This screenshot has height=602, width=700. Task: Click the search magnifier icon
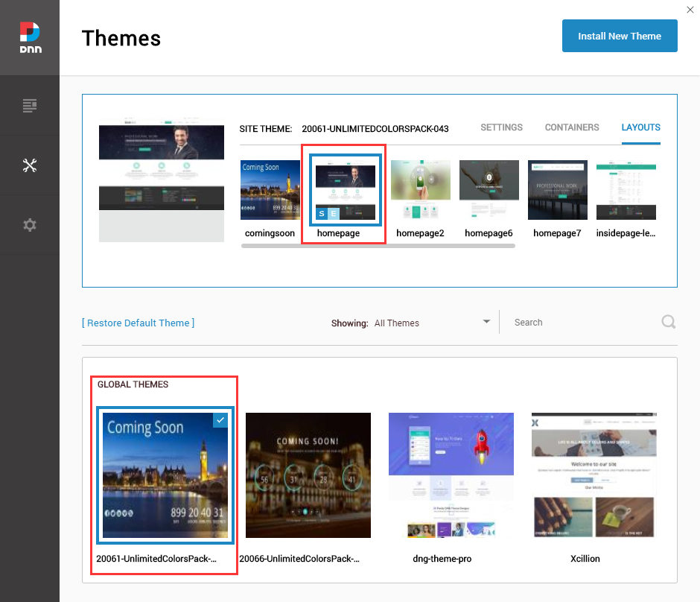tap(668, 322)
